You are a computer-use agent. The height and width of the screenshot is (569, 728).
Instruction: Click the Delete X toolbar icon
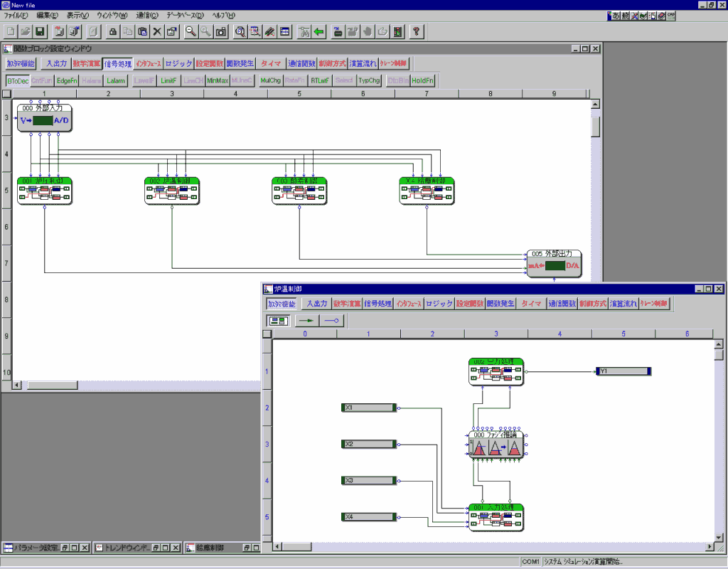tap(157, 31)
